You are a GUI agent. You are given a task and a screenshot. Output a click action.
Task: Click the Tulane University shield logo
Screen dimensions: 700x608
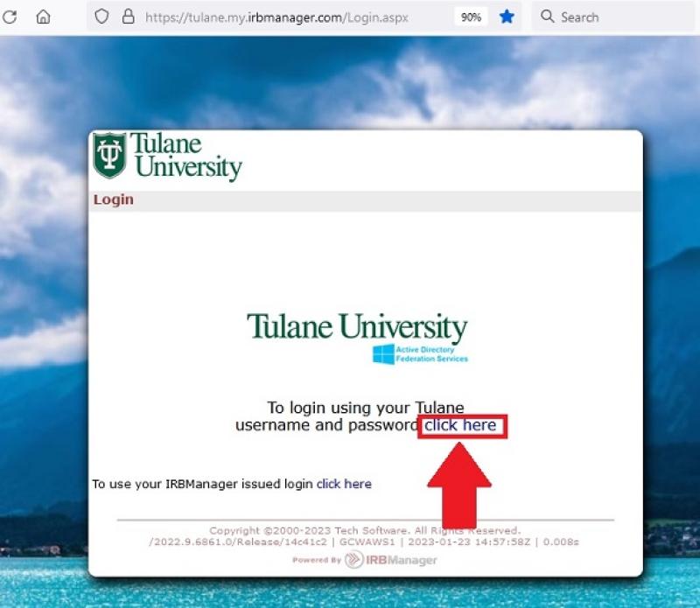click(x=109, y=156)
